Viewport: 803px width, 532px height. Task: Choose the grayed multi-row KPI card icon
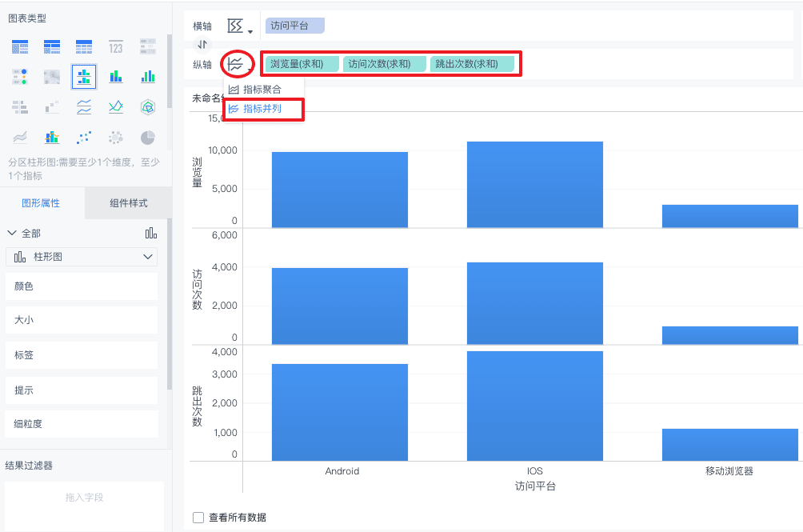(147, 47)
